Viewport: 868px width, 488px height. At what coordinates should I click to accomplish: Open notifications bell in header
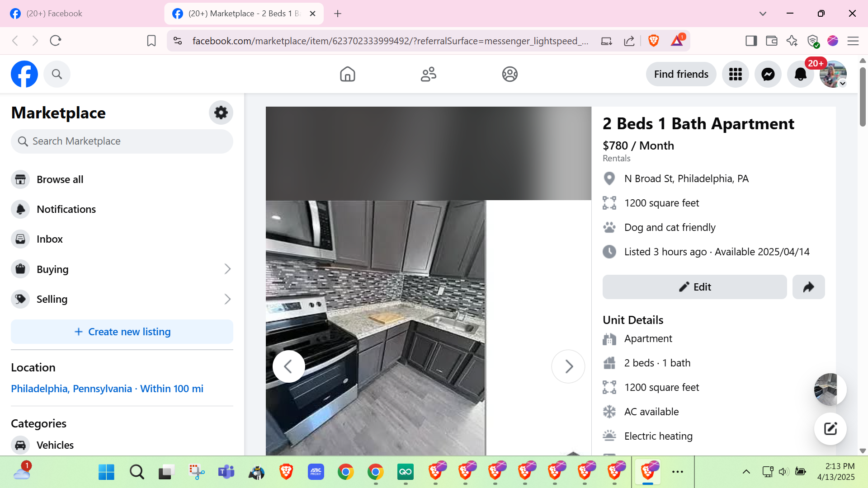click(x=800, y=74)
